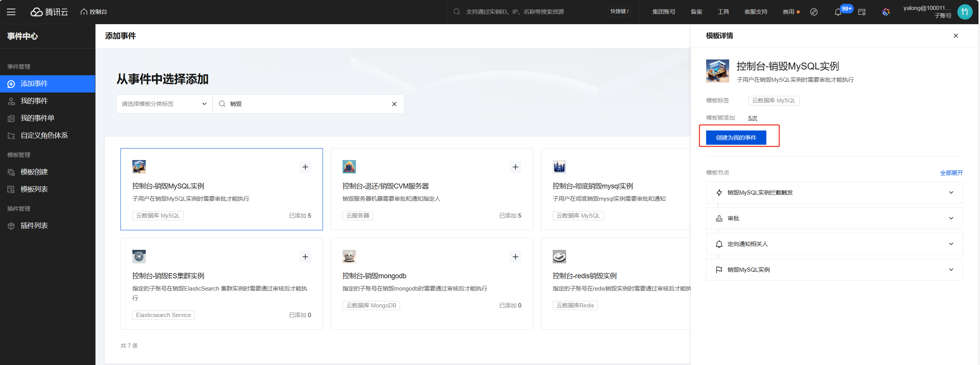Open 插件列表 sidebar item

coord(34,226)
